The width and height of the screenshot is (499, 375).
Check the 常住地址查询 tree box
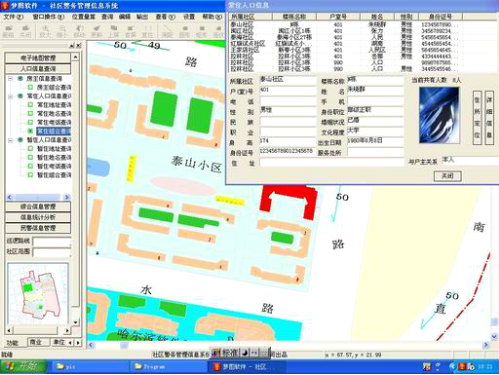pyautogui.click(x=30, y=105)
